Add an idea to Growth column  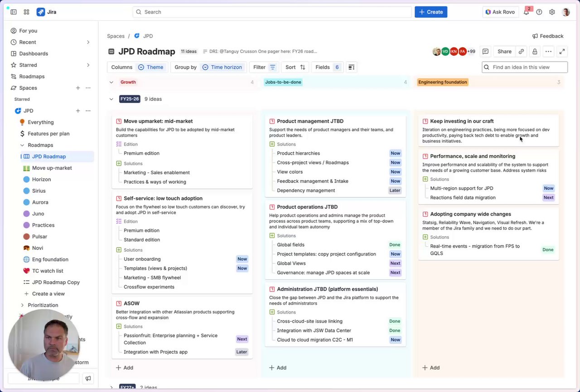pos(124,368)
